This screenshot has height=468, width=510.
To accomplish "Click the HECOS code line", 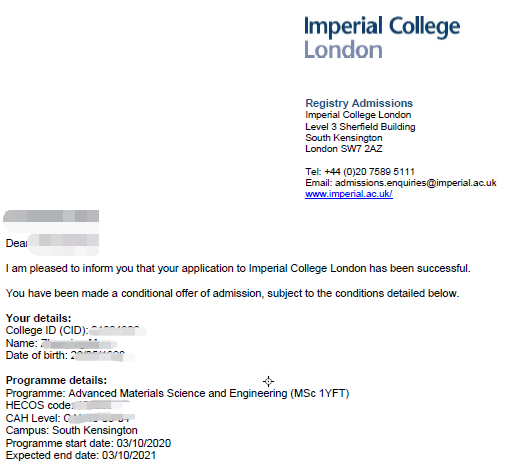I will point(68,406).
